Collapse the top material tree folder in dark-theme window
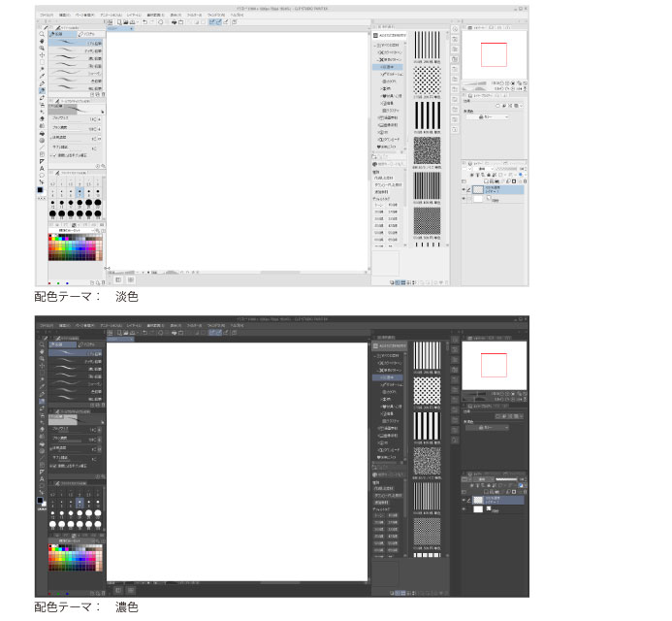 tap(375, 356)
